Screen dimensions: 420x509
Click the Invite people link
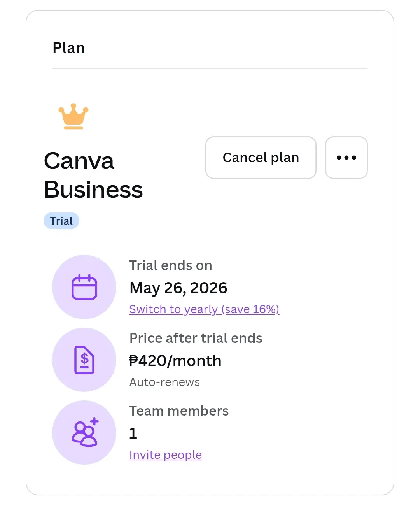[166, 455]
